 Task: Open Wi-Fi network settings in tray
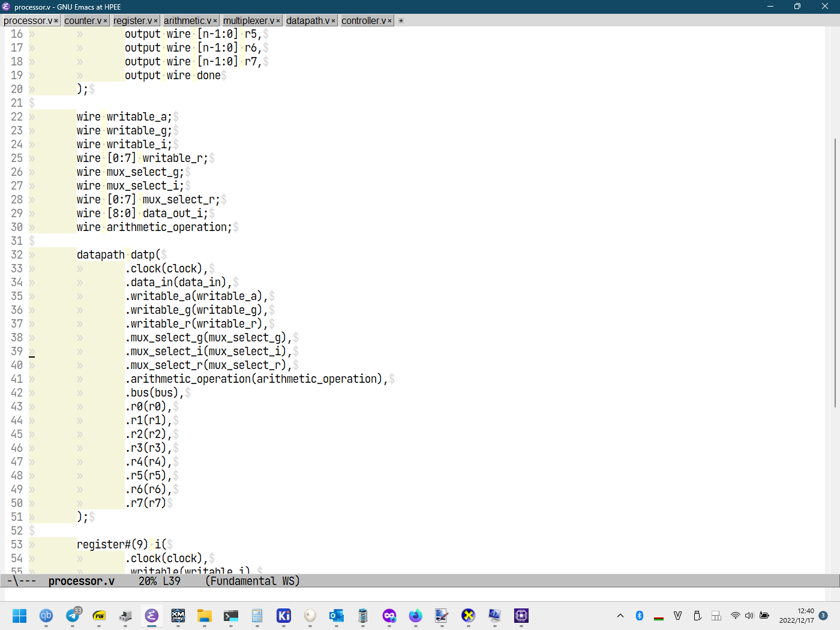(x=735, y=616)
